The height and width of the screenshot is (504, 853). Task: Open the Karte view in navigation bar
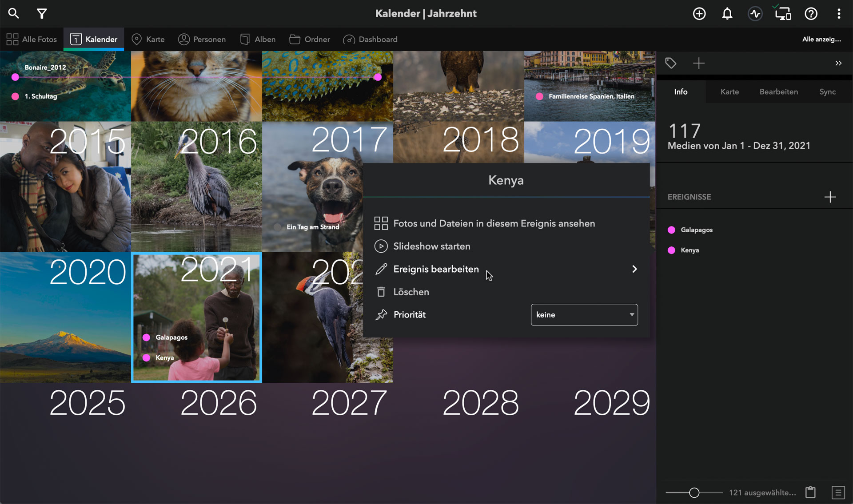click(148, 40)
